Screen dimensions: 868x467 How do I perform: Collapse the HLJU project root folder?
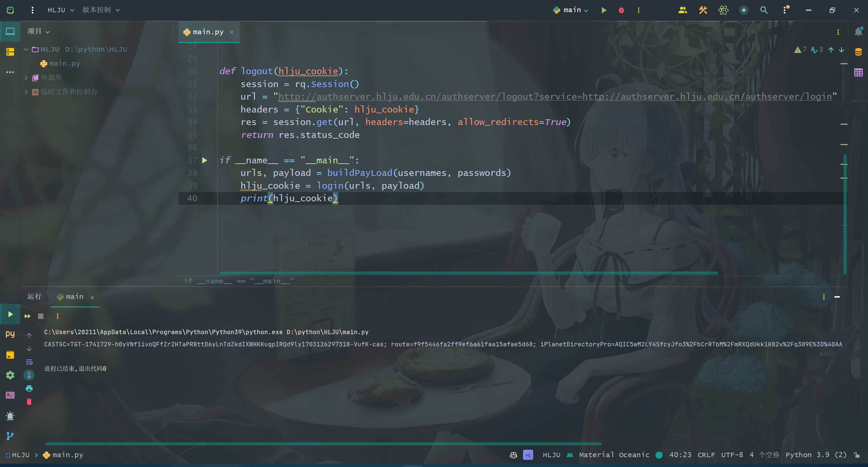[x=26, y=49]
